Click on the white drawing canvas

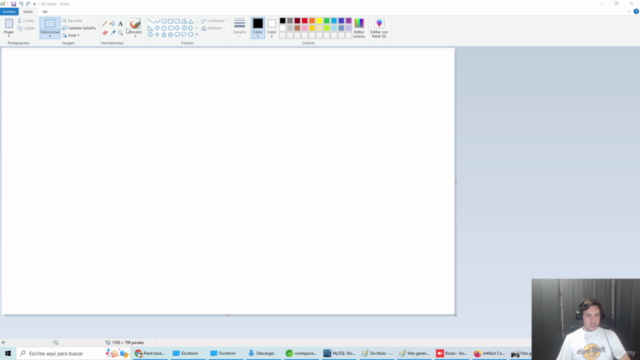point(228,181)
